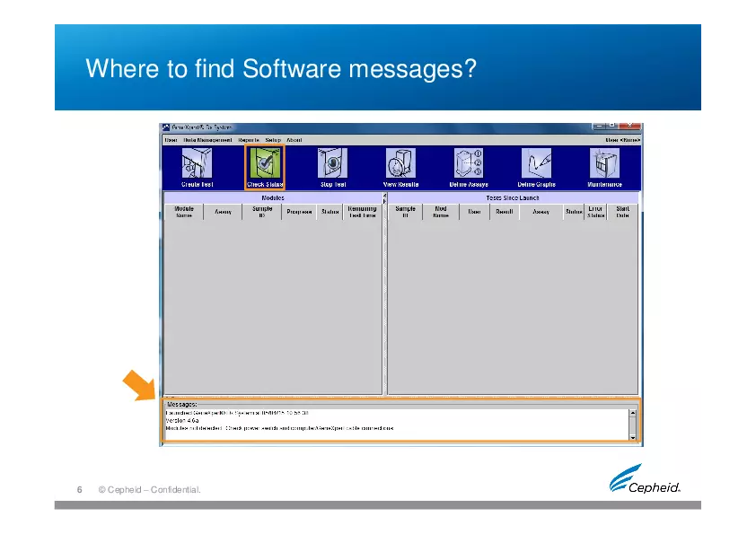Sort by Module Name column header
Viewport: 756px width, 534px height.
183,212
